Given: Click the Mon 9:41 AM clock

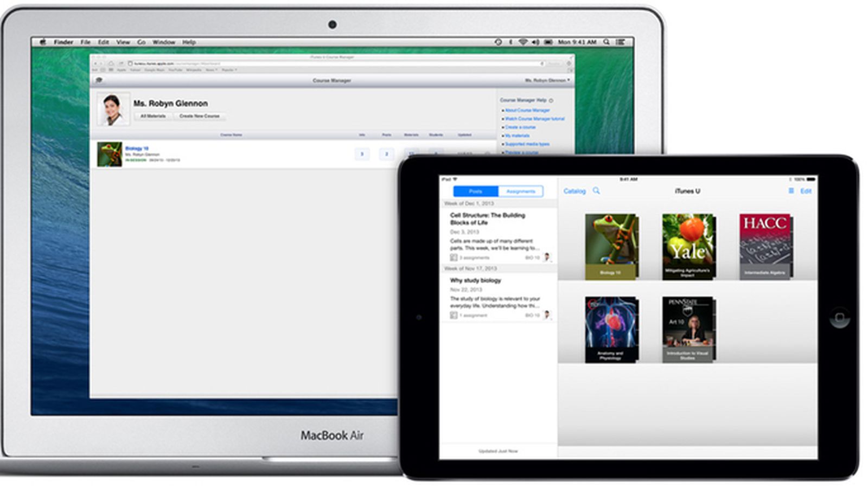Looking at the screenshot, I should [x=577, y=42].
